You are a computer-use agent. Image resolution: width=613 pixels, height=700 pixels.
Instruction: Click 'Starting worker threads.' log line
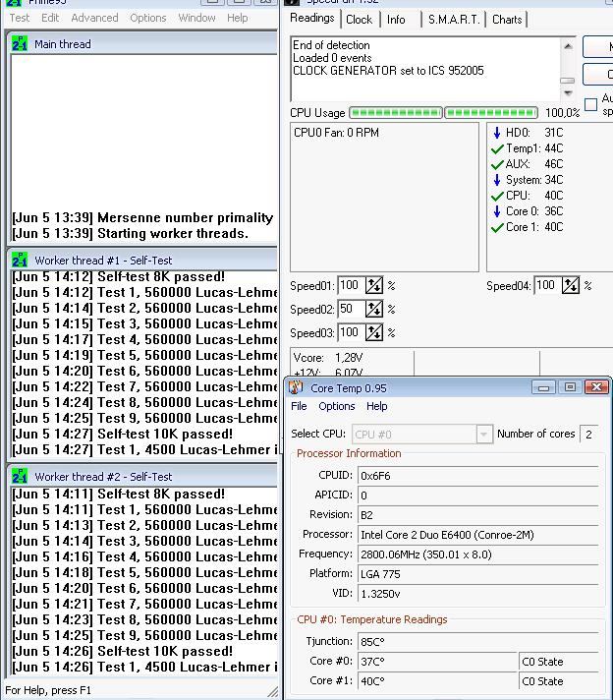[x=130, y=233]
